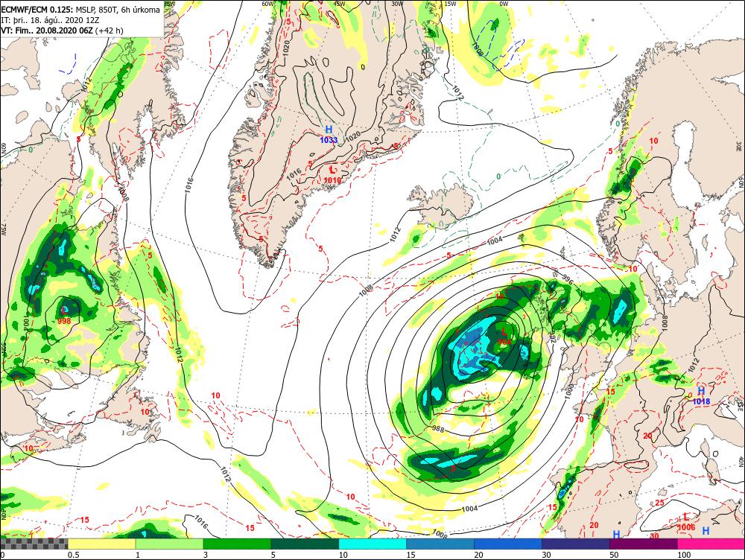The image size is (745, 560).
Task: Click the '996' isobar label
Action: tap(568, 280)
